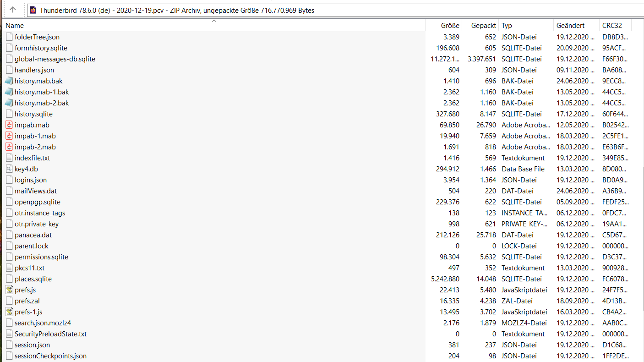Sort by the Geändert column header

coord(570,26)
